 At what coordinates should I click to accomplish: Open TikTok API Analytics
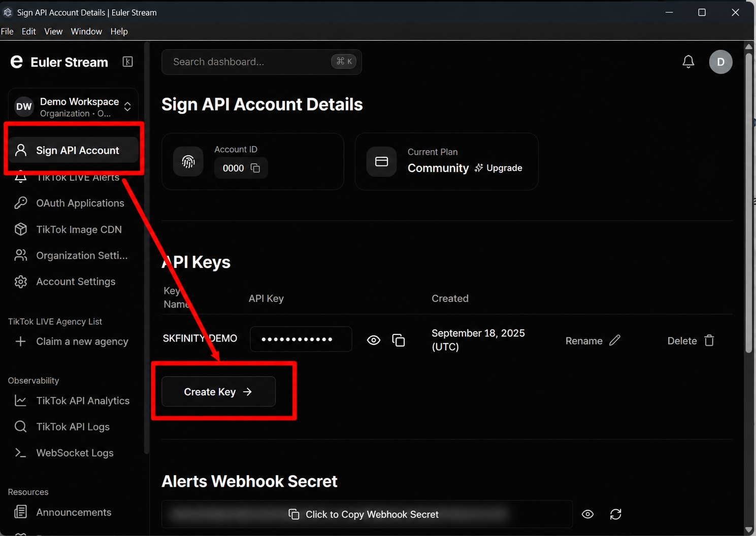point(73,401)
